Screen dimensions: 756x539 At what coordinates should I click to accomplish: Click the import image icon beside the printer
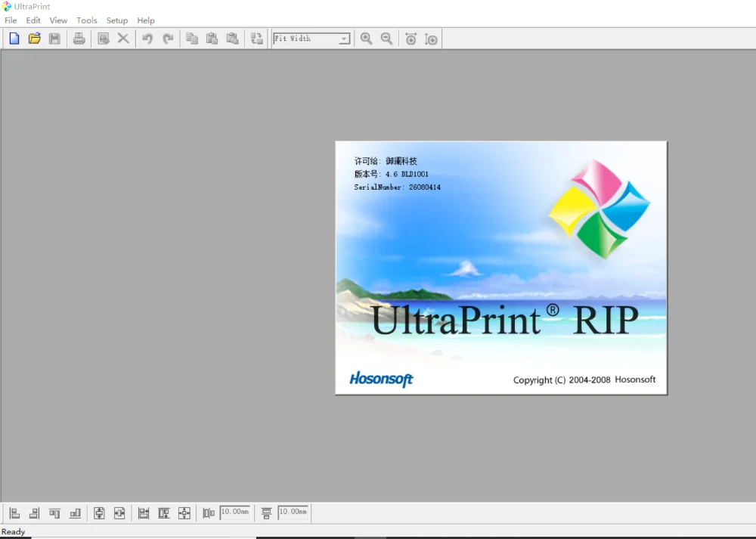tap(103, 39)
